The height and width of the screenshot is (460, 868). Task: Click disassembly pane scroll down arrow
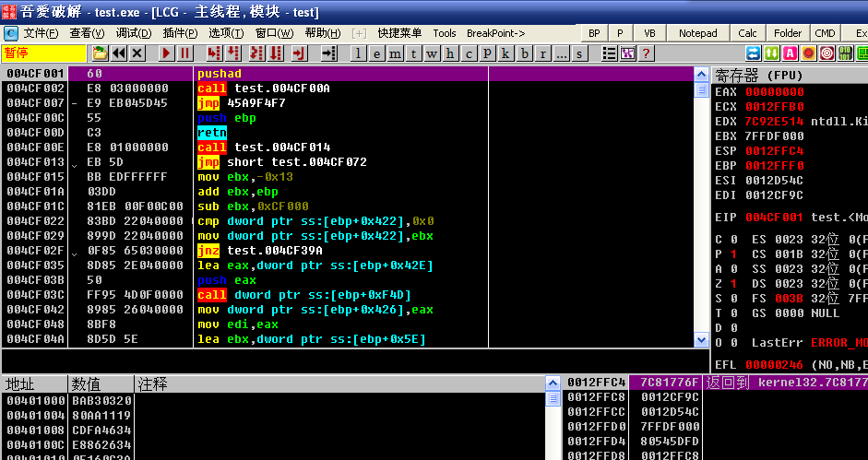pos(701,339)
